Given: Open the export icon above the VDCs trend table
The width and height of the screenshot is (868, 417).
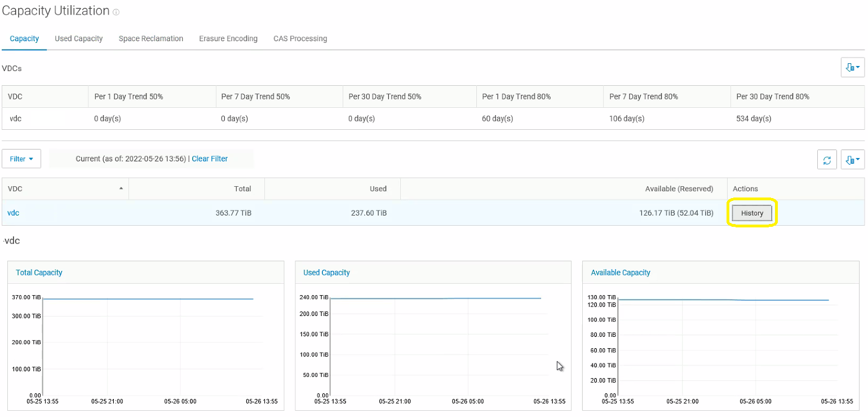Looking at the screenshot, I should [852, 67].
